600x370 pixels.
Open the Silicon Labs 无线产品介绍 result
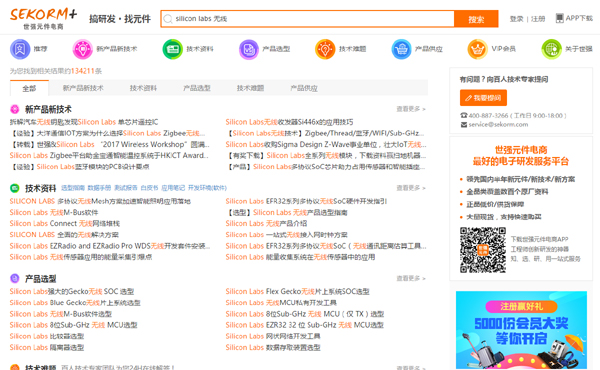(x=266, y=223)
